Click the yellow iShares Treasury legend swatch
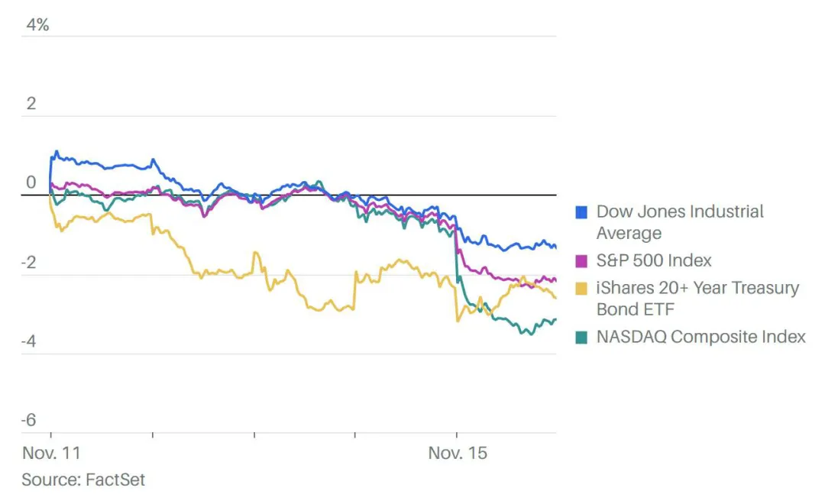The image size is (825, 504). pos(581,289)
